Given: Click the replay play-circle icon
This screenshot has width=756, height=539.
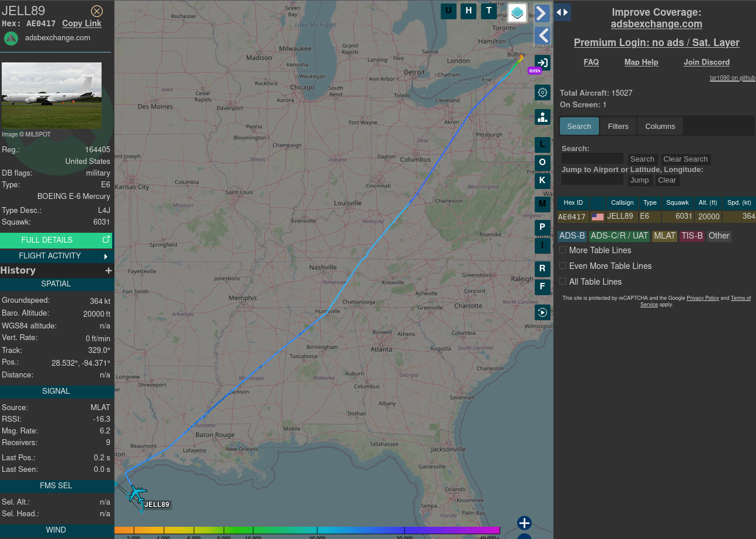Looking at the screenshot, I should (542, 312).
